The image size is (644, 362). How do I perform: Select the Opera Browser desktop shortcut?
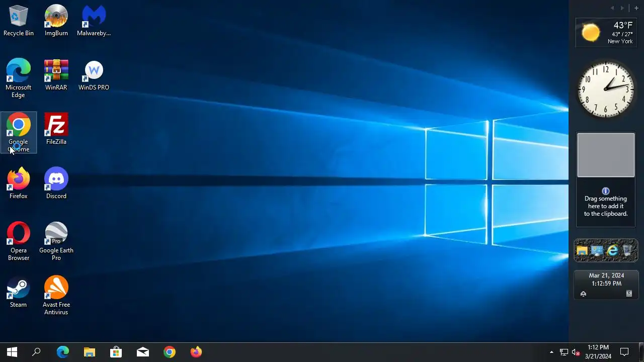(x=19, y=241)
